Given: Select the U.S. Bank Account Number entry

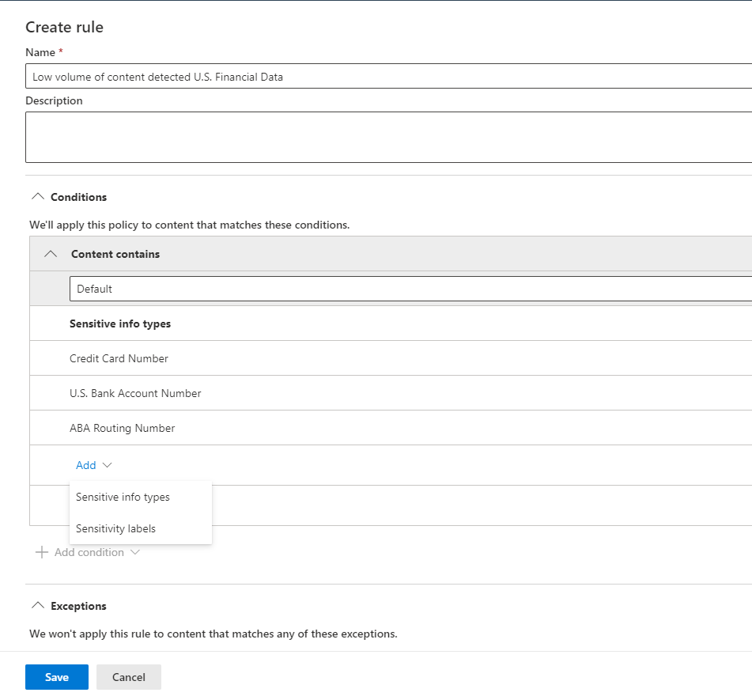Looking at the screenshot, I should [135, 392].
